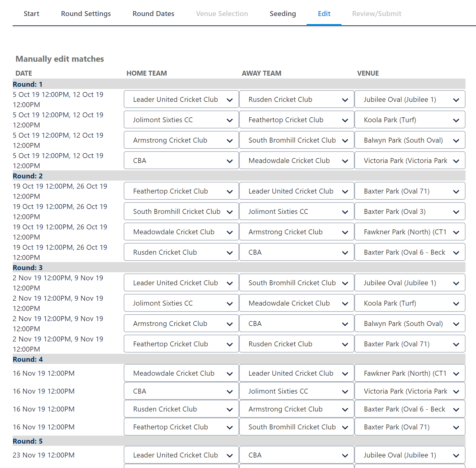Go to the Round Dates tab

pyautogui.click(x=153, y=14)
